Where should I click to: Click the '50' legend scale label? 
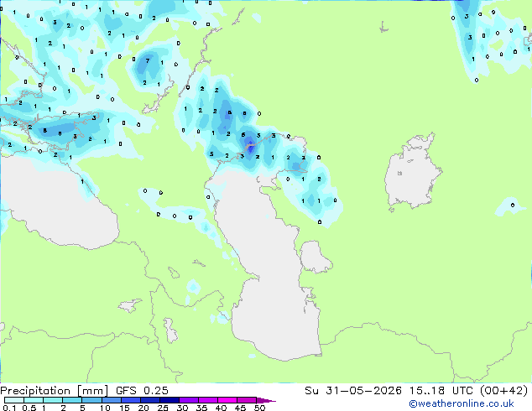[259, 408]
